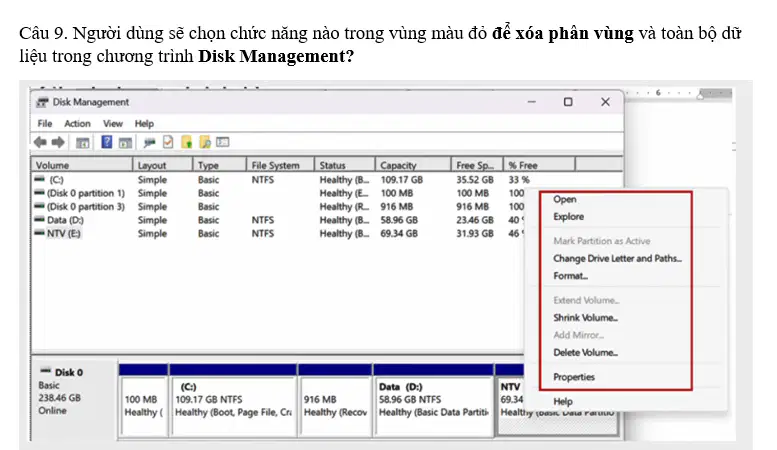Click drive icon beside NTV (E:)

point(40,232)
